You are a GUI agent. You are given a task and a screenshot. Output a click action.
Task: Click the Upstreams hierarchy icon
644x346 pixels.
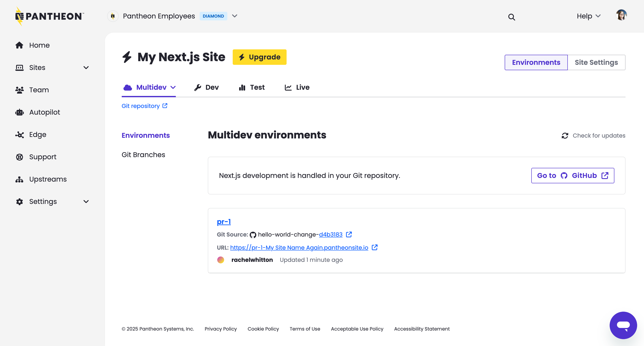(19, 179)
